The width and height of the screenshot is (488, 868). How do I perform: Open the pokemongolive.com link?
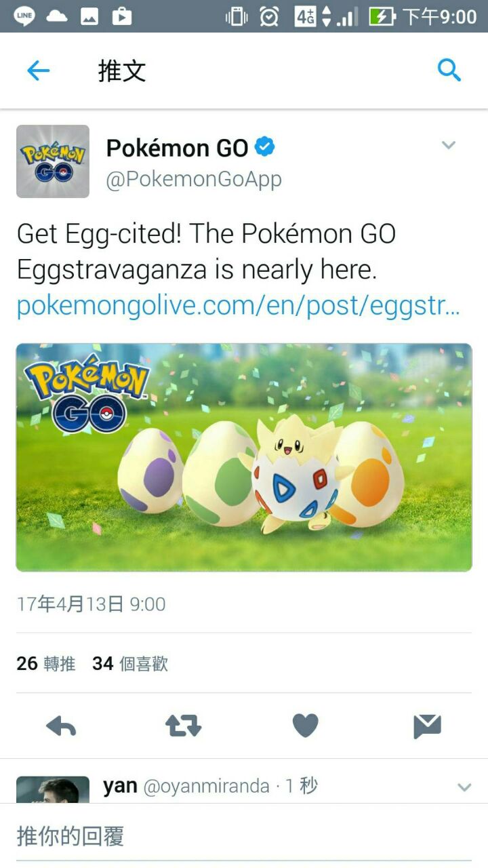(239, 307)
